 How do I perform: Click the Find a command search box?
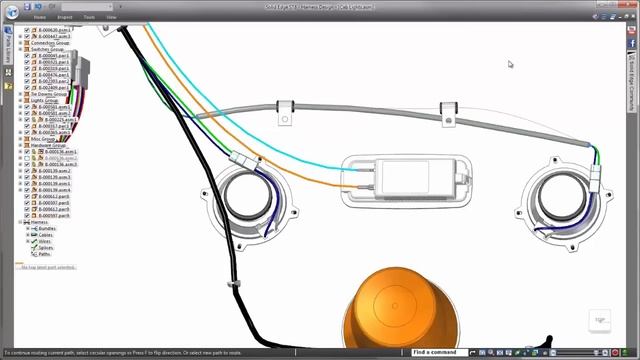click(x=439, y=352)
